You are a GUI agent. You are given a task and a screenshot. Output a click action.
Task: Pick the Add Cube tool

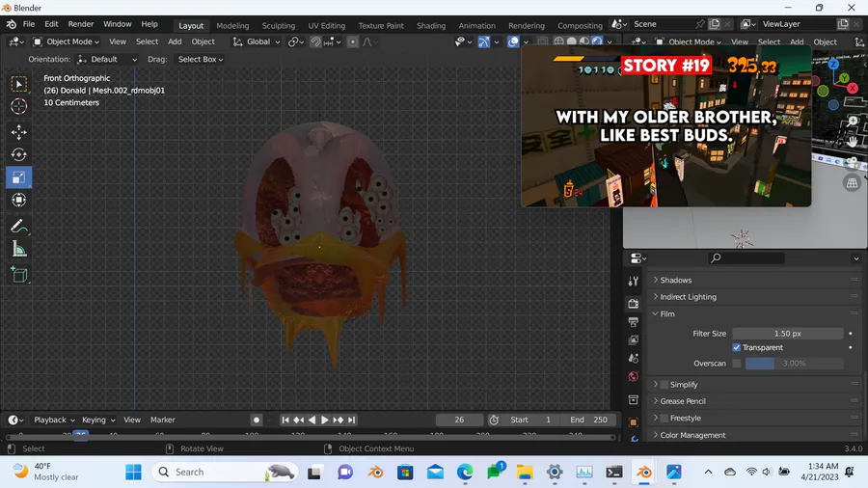(x=19, y=275)
